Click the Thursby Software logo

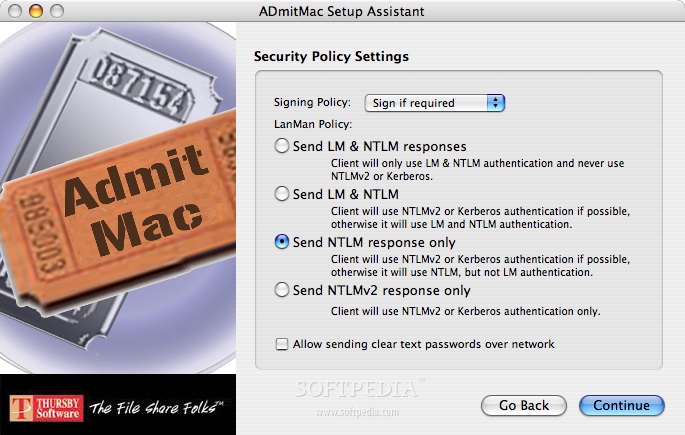coord(46,408)
